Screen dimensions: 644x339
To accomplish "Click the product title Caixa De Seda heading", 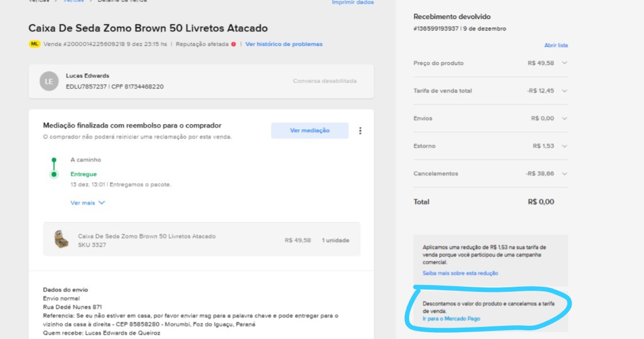I will pyautogui.click(x=148, y=28).
